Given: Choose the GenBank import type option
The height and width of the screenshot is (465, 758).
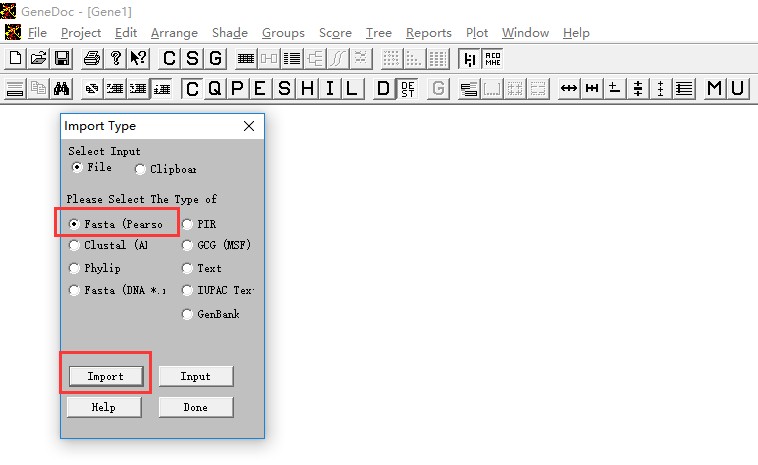Looking at the screenshot, I should click(x=187, y=314).
